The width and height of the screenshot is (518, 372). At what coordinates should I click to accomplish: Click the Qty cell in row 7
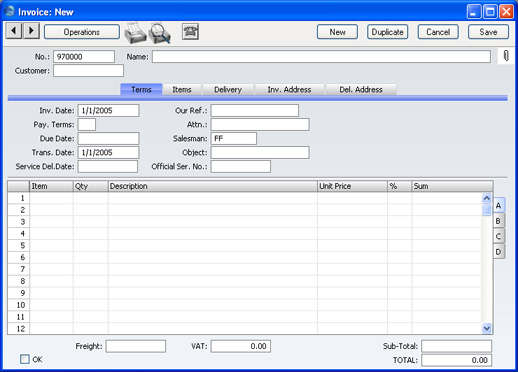coord(91,269)
